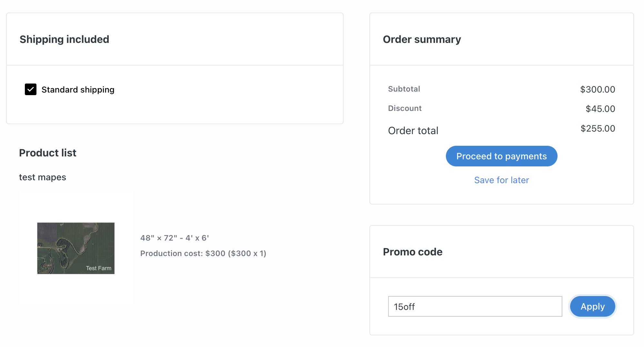Click the Standard shipping label
This screenshot has width=644, height=347.
pos(78,90)
